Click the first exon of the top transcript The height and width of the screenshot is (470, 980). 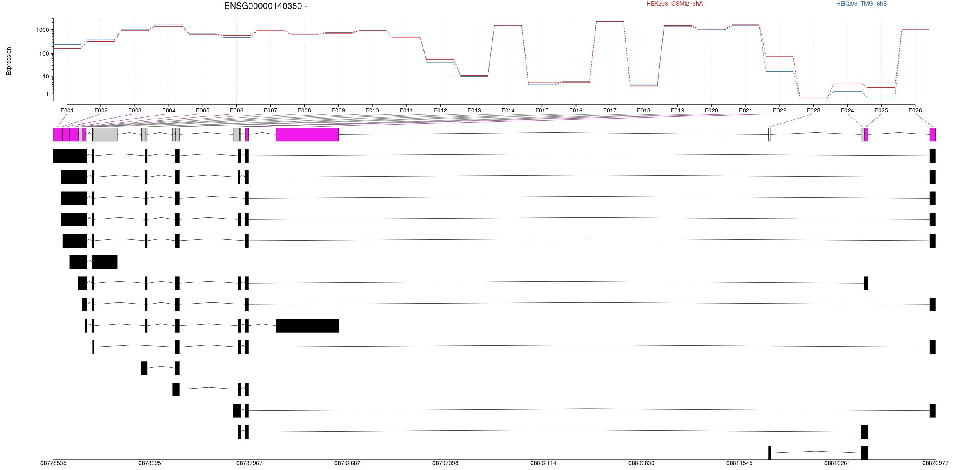point(70,156)
